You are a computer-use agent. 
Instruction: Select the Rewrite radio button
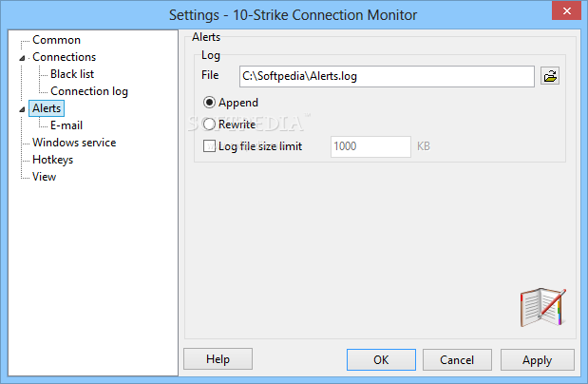(209, 125)
